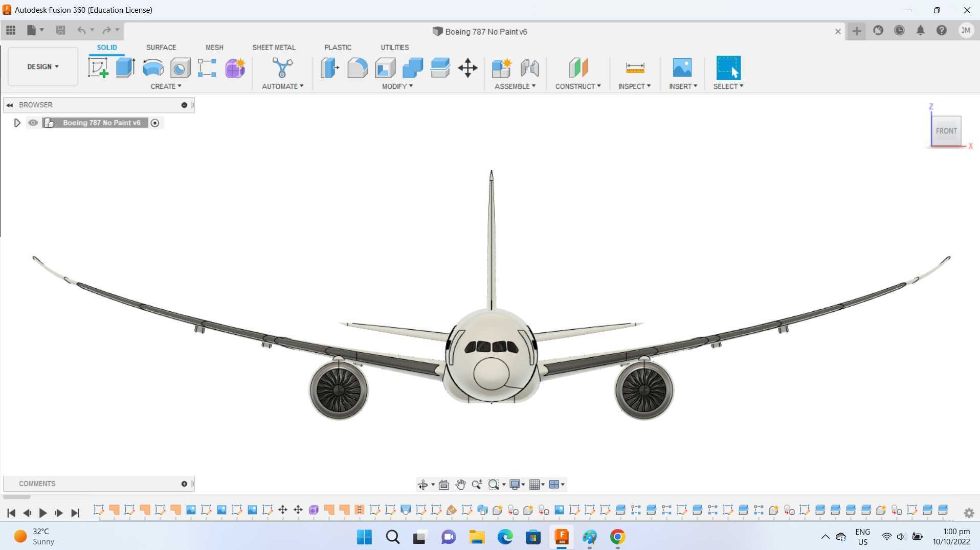Open the DESIGN workspace dropdown
This screenshot has width=980, height=550.
pyautogui.click(x=43, y=66)
